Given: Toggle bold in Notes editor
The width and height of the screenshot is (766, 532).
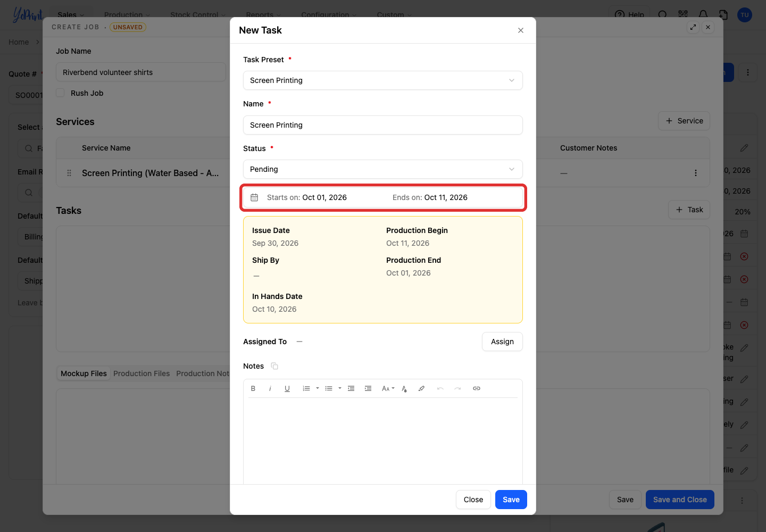Looking at the screenshot, I should coord(253,388).
